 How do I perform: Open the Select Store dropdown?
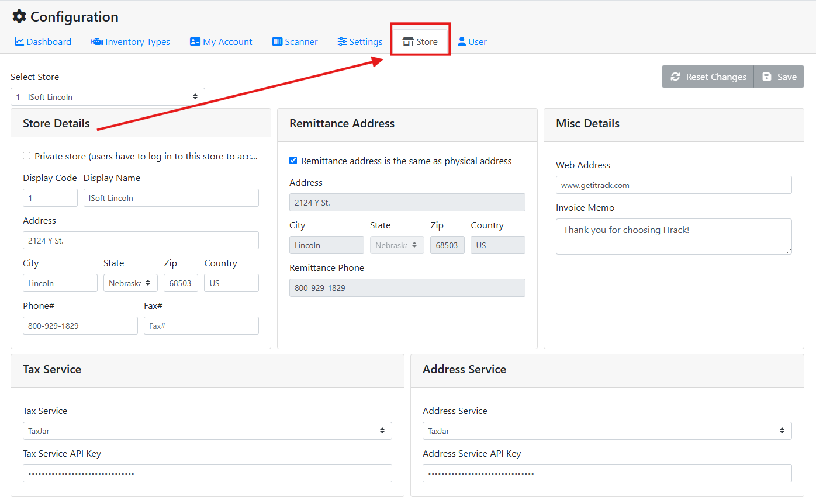(x=108, y=97)
